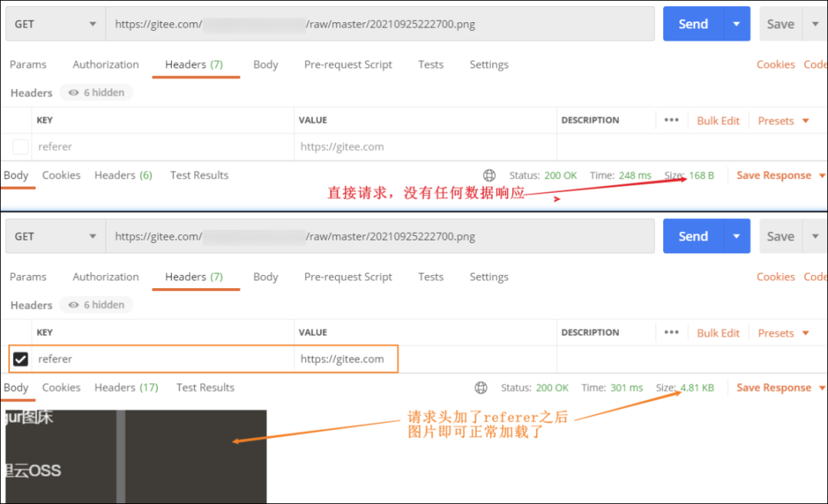Expand the upper Send button dropdown arrow
The width and height of the screenshot is (828, 504).
[x=736, y=24]
